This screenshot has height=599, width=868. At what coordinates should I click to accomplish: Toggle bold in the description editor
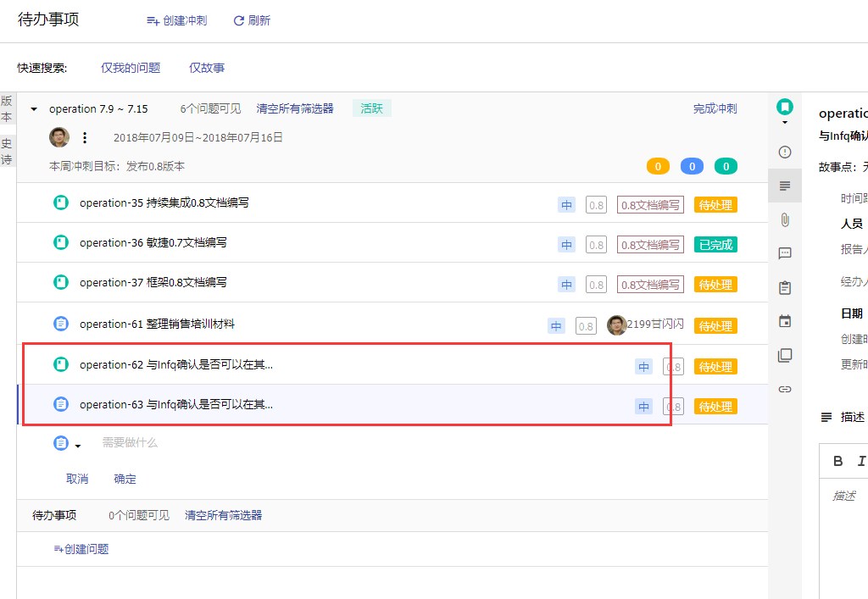pos(837,461)
